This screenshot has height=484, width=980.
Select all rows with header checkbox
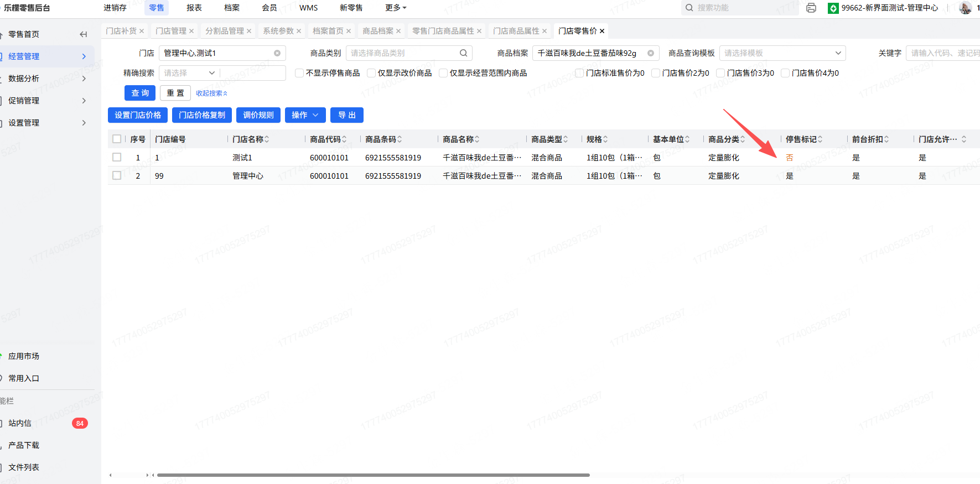pos(117,139)
